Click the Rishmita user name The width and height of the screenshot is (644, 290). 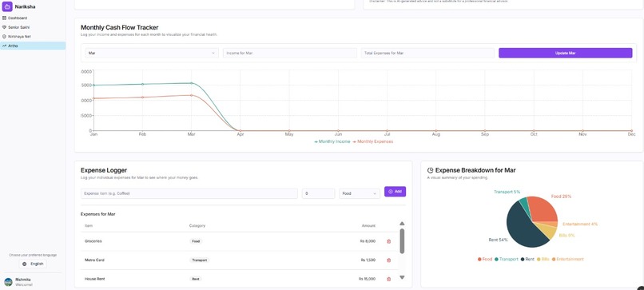pos(23,280)
